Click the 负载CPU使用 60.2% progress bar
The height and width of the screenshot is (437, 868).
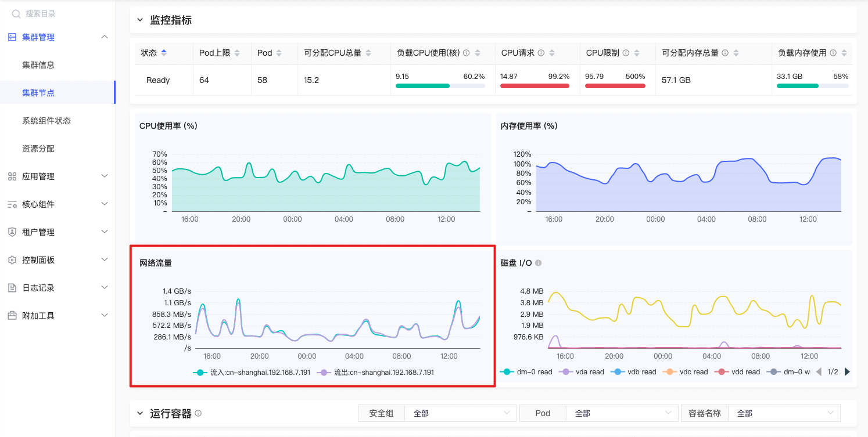coord(440,86)
